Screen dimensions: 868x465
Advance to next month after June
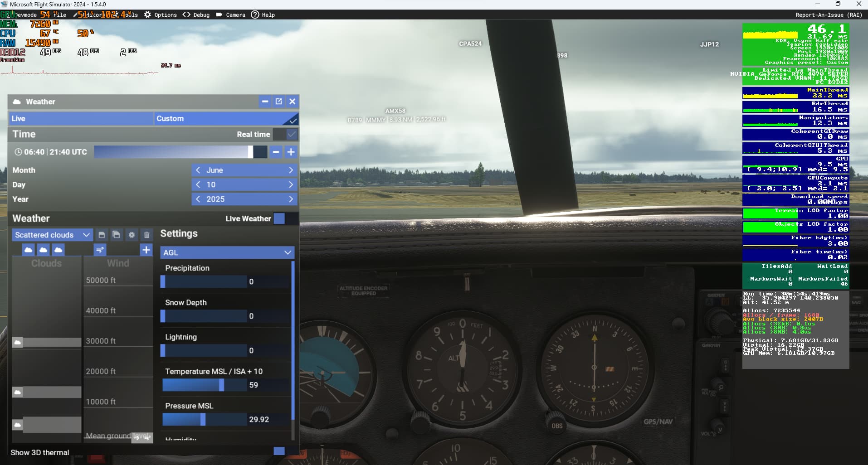(x=291, y=170)
